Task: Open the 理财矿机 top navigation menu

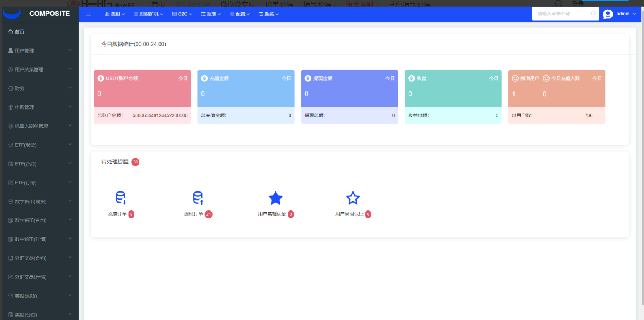Action: click(x=149, y=14)
